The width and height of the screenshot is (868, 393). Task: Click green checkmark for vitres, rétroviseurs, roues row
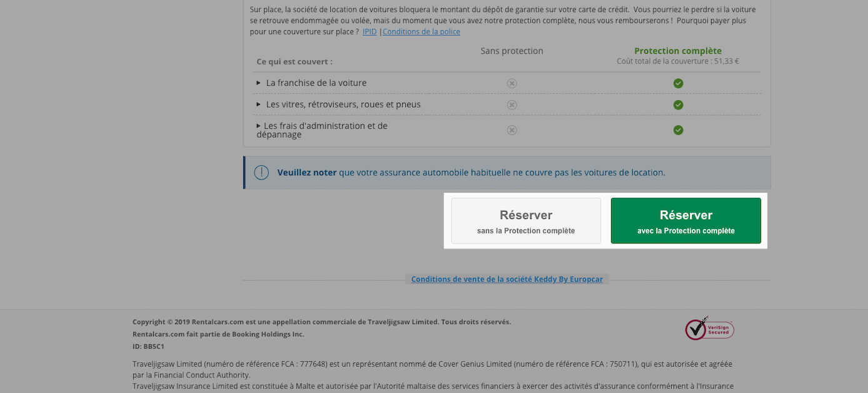(x=678, y=105)
